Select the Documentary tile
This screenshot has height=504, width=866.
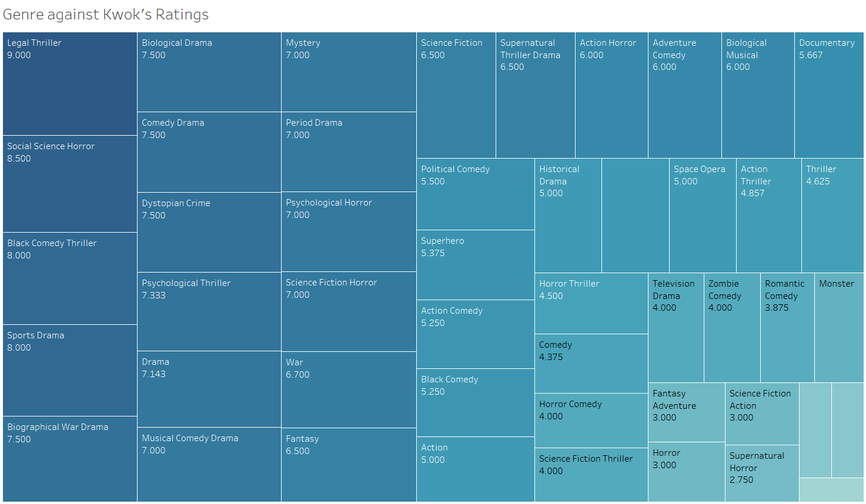[828, 95]
